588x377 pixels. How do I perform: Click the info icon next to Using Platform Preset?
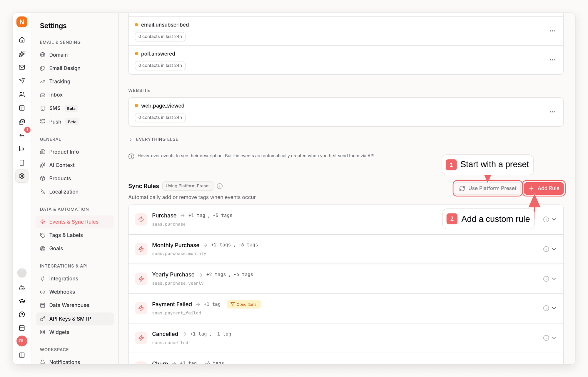tap(220, 186)
